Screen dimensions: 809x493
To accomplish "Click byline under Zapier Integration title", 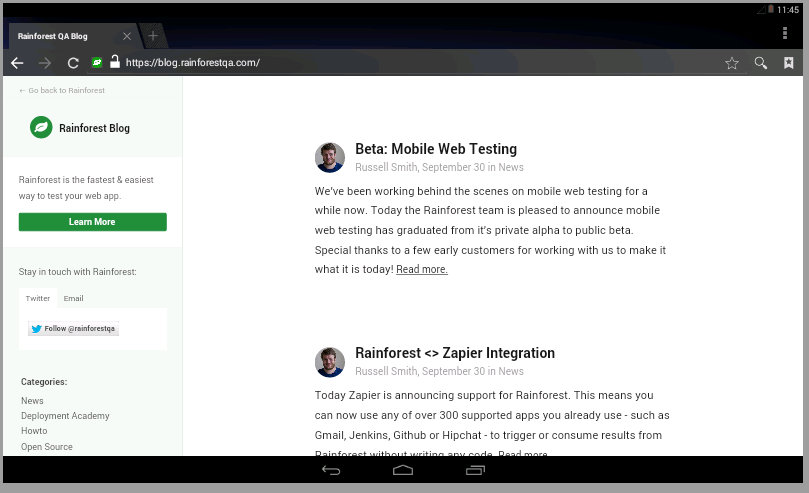I will [439, 371].
